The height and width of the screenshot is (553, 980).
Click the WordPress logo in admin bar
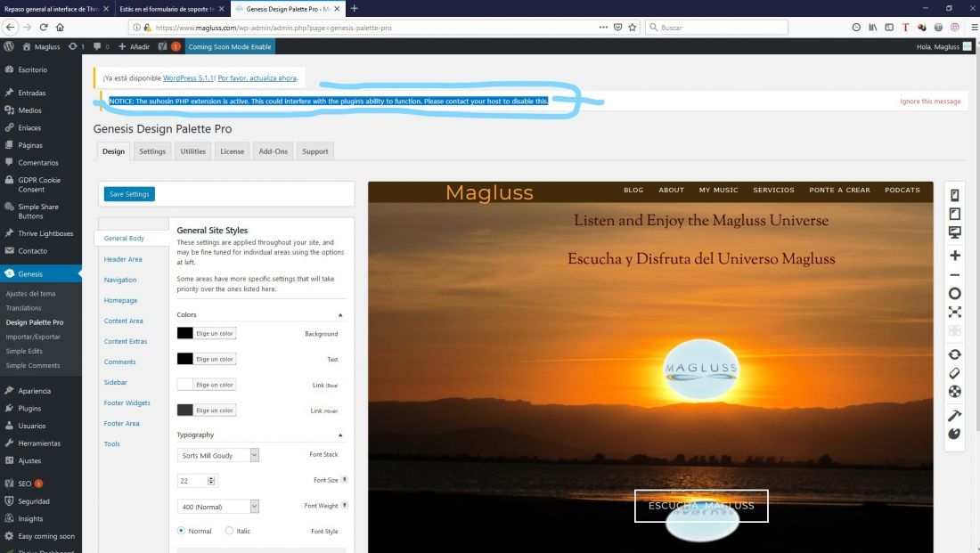[9, 46]
